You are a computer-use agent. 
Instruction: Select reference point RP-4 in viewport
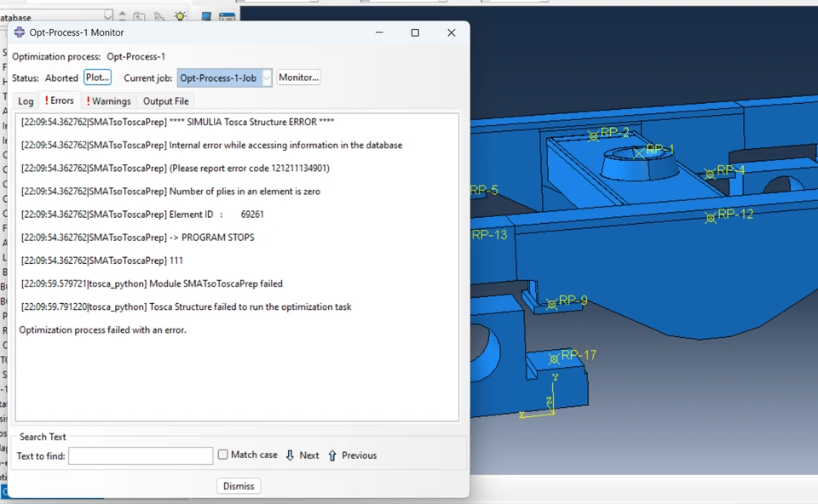[710, 174]
